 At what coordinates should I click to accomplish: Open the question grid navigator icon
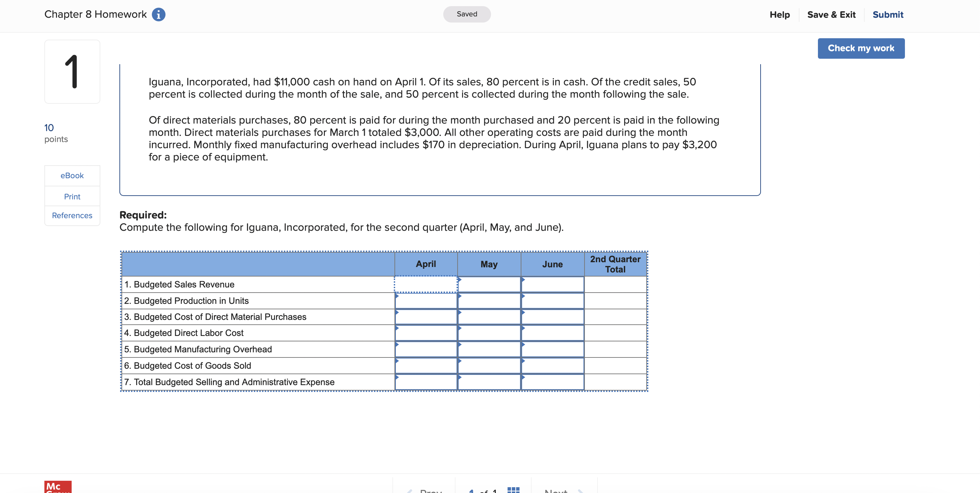(513, 490)
